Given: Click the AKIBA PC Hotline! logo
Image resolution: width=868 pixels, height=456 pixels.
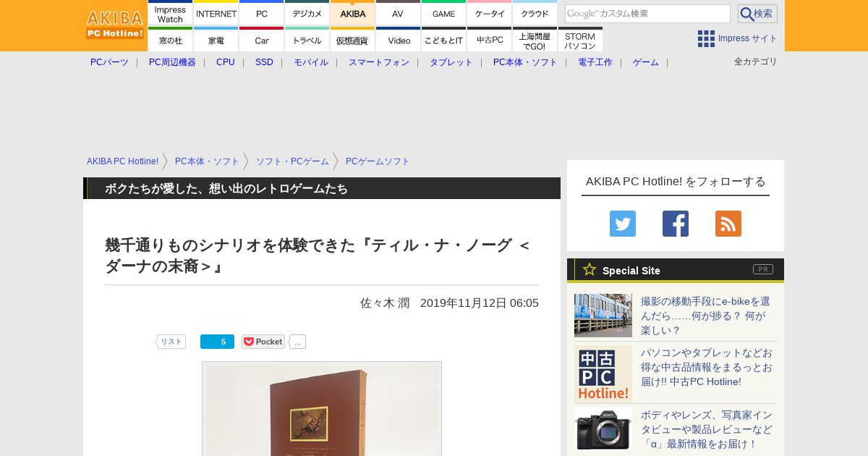Looking at the screenshot, I should [115, 25].
